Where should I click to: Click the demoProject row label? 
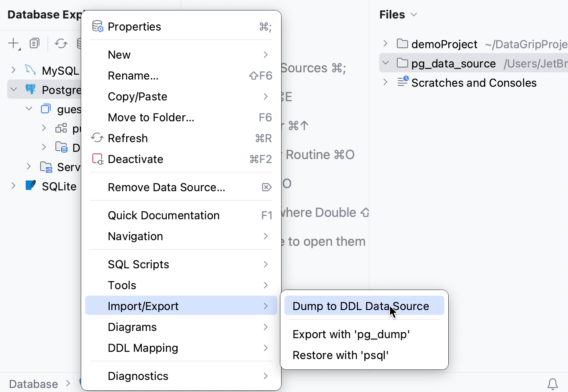tap(444, 44)
